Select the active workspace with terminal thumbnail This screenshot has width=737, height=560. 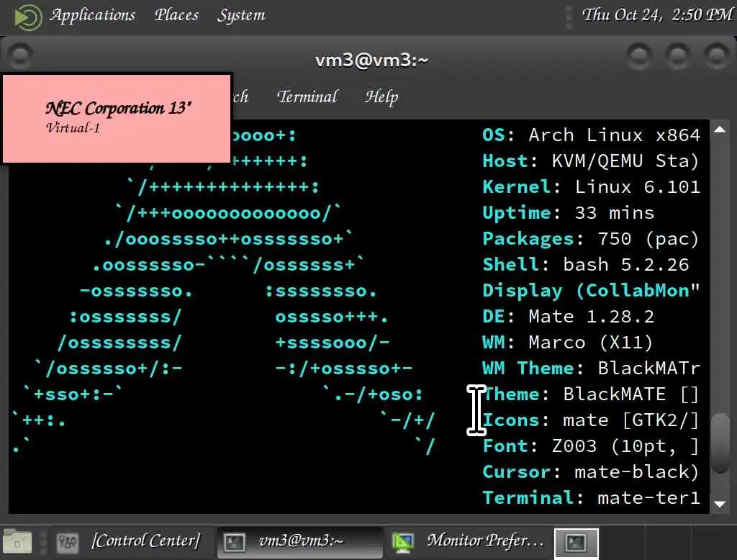(577, 543)
